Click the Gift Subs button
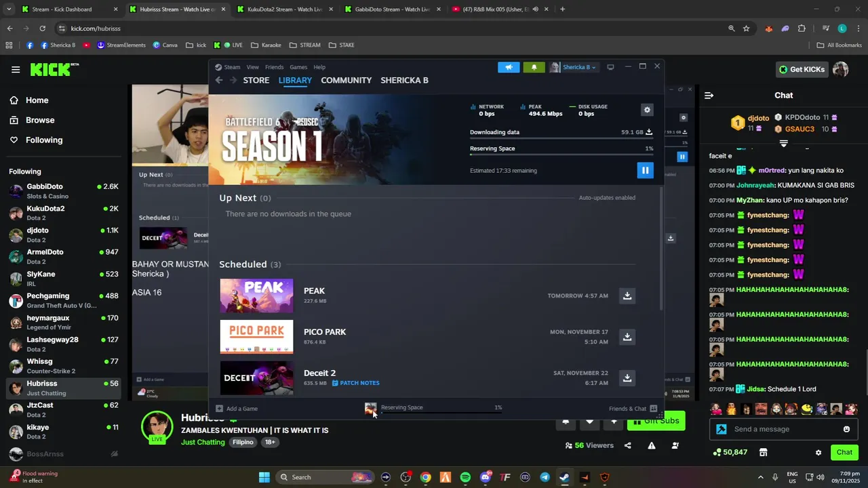Viewport: 868px width, 488px height. click(656, 421)
